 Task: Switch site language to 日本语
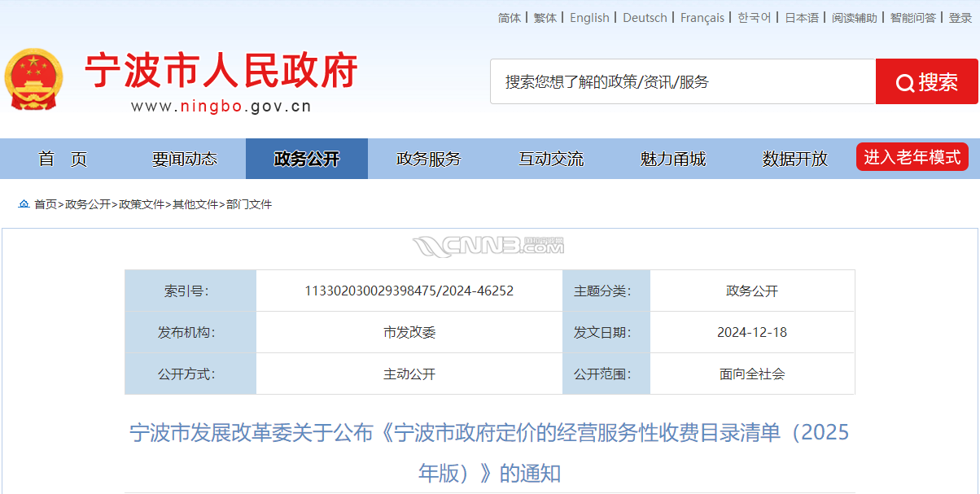802,18
